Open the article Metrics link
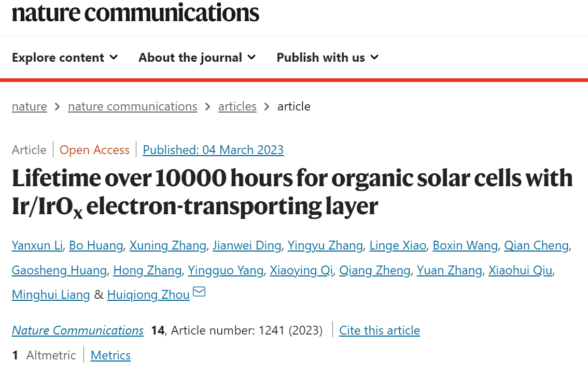The height and width of the screenshot is (375, 588). [x=110, y=355]
